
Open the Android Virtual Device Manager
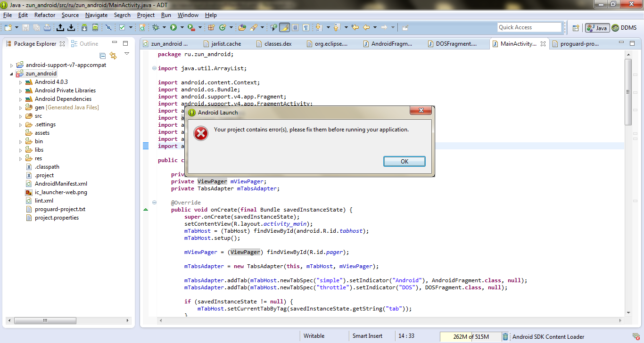coord(95,28)
